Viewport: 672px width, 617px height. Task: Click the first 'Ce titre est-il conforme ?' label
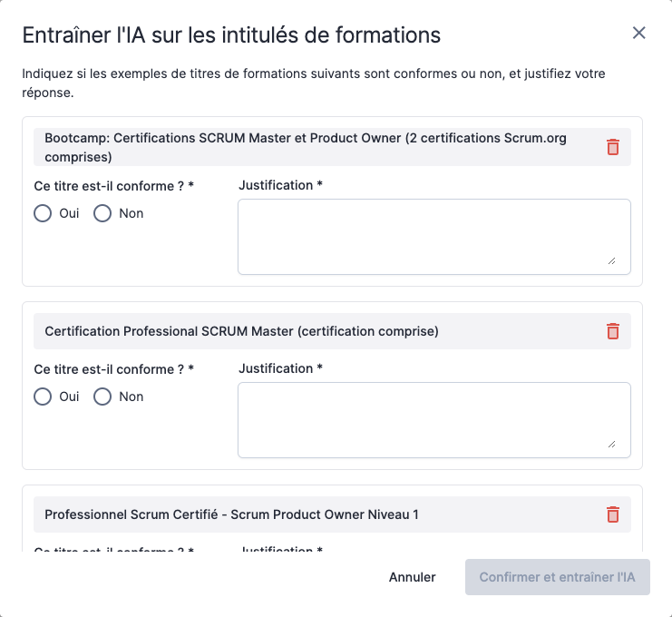[113, 186]
